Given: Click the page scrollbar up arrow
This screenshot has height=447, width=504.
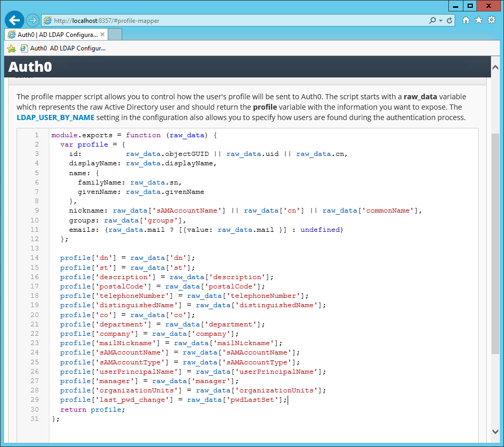Looking at the screenshot, I should (x=495, y=67).
